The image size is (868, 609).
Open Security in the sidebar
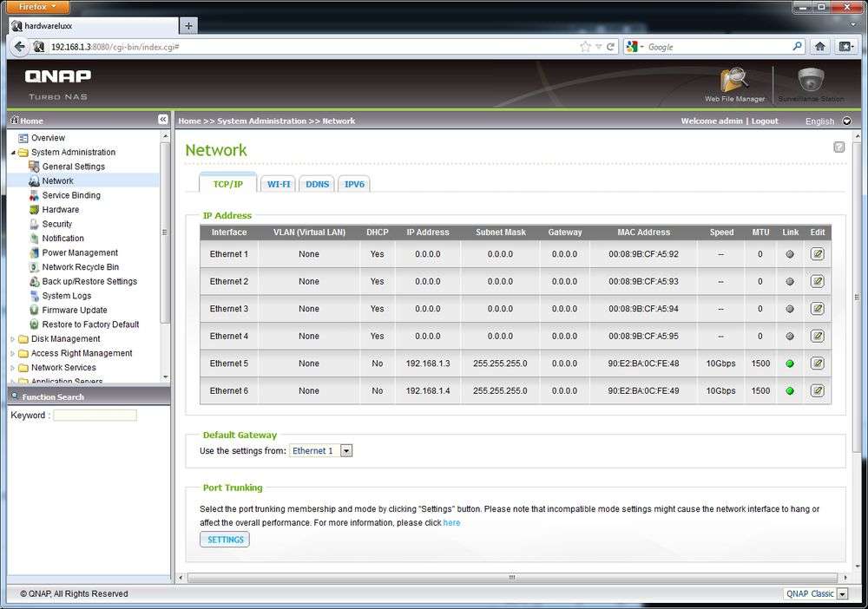point(57,224)
